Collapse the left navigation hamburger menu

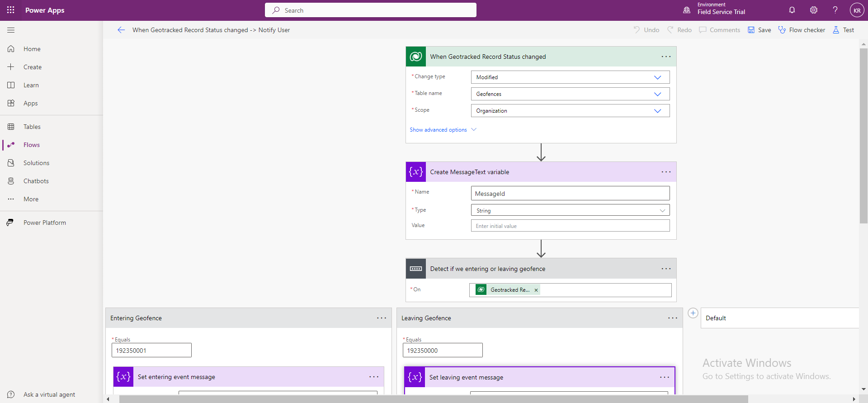point(11,30)
